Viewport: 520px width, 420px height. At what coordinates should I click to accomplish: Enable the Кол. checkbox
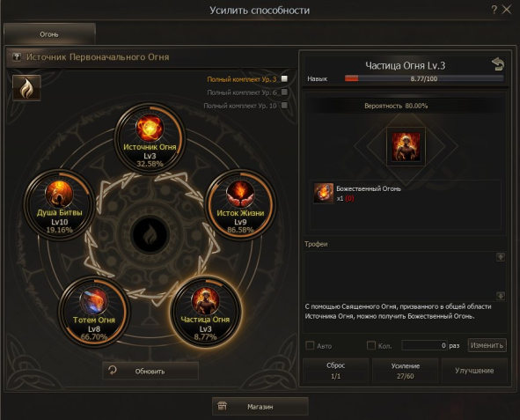371,345
